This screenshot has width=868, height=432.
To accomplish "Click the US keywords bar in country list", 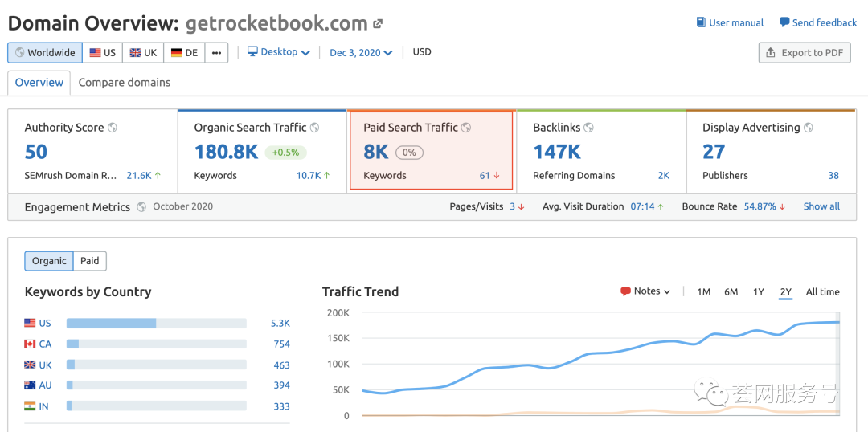I will [156, 324].
